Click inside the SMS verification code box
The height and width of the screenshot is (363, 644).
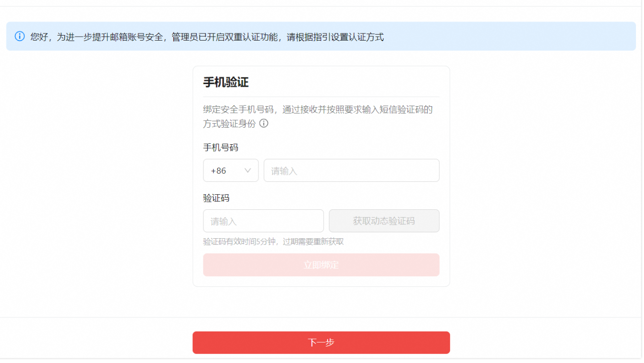click(x=263, y=221)
